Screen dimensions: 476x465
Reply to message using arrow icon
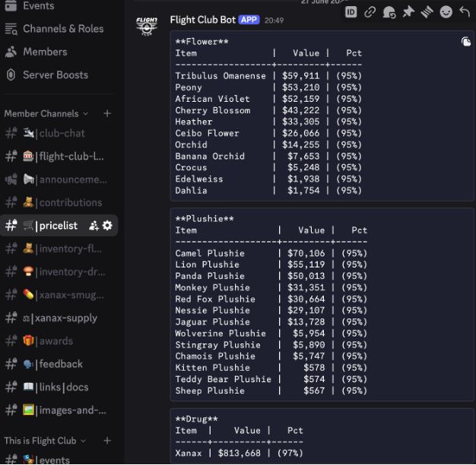[465, 11]
